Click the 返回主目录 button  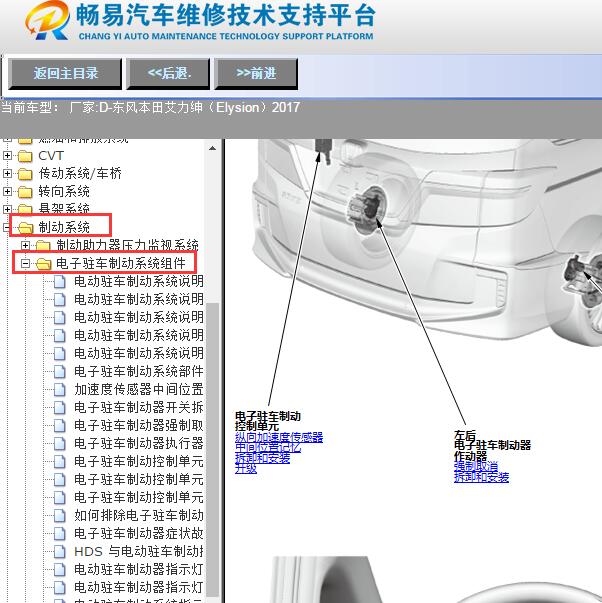pyautogui.click(x=65, y=73)
